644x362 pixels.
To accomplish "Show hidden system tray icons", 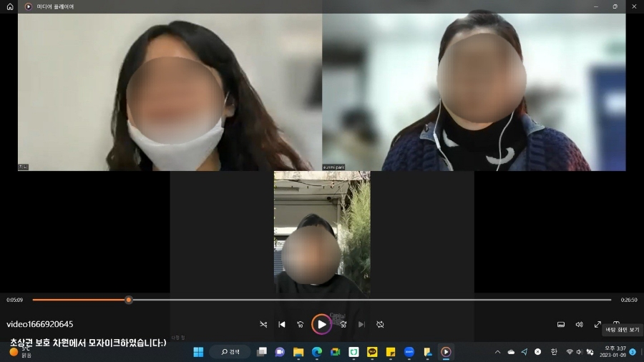I will (497, 352).
